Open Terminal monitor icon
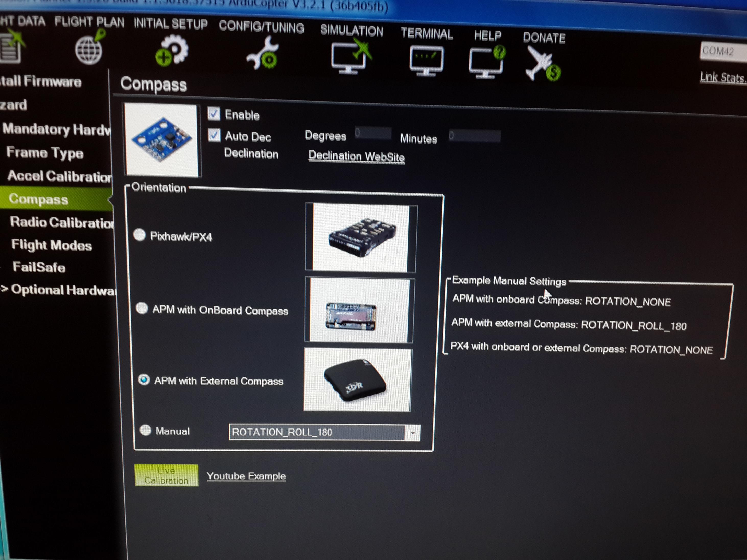 426,61
